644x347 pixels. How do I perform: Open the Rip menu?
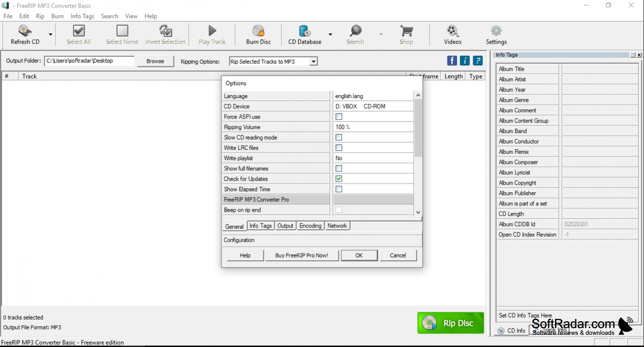[x=40, y=16]
